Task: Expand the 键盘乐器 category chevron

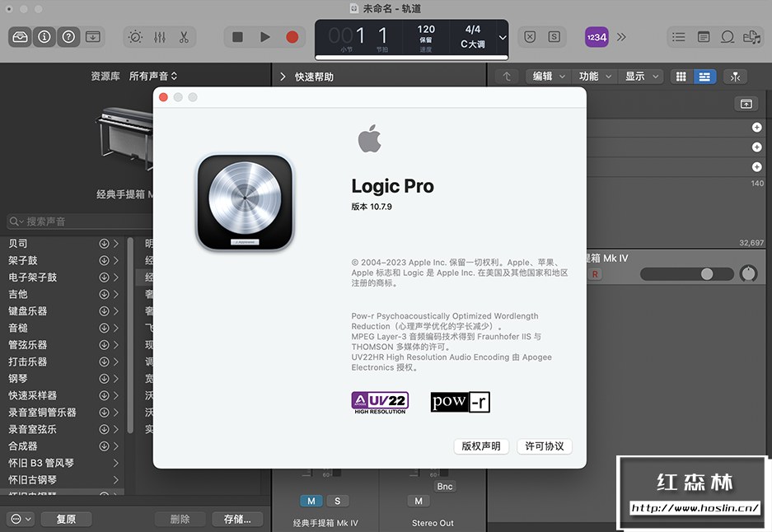Action: tap(116, 311)
